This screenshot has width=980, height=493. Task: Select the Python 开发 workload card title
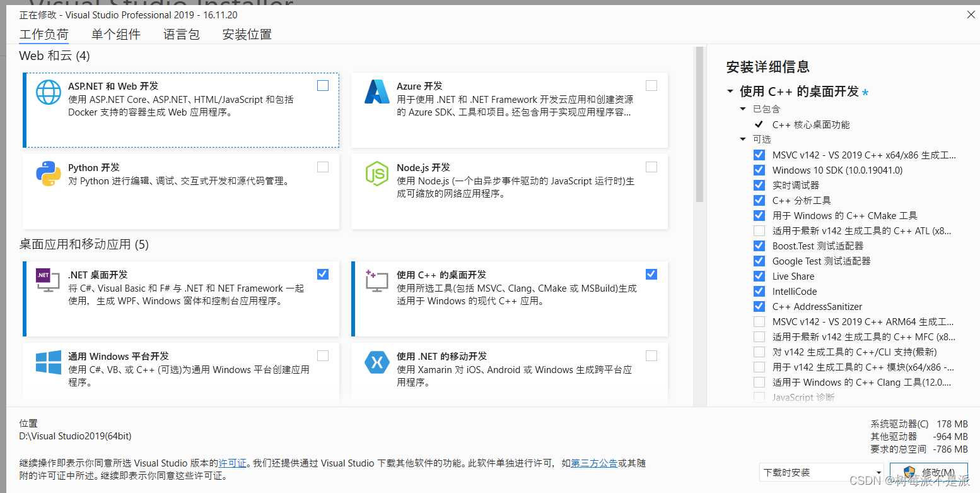click(x=94, y=167)
